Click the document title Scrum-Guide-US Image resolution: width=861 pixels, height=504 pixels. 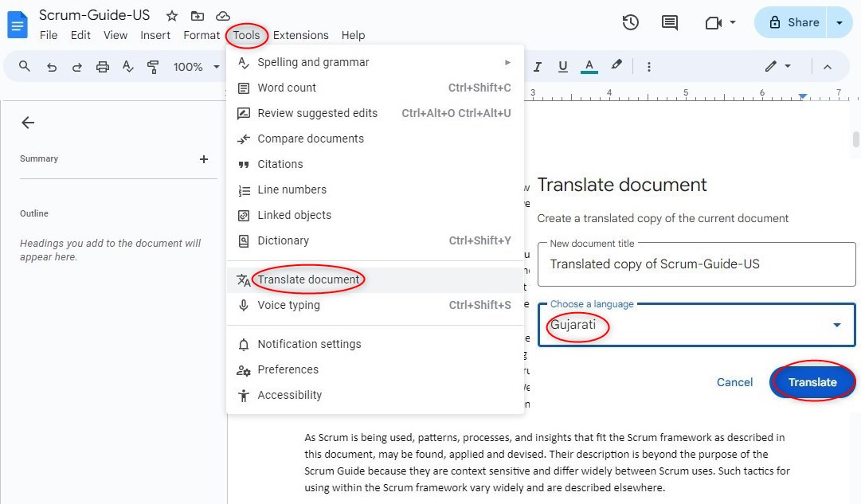click(x=95, y=15)
